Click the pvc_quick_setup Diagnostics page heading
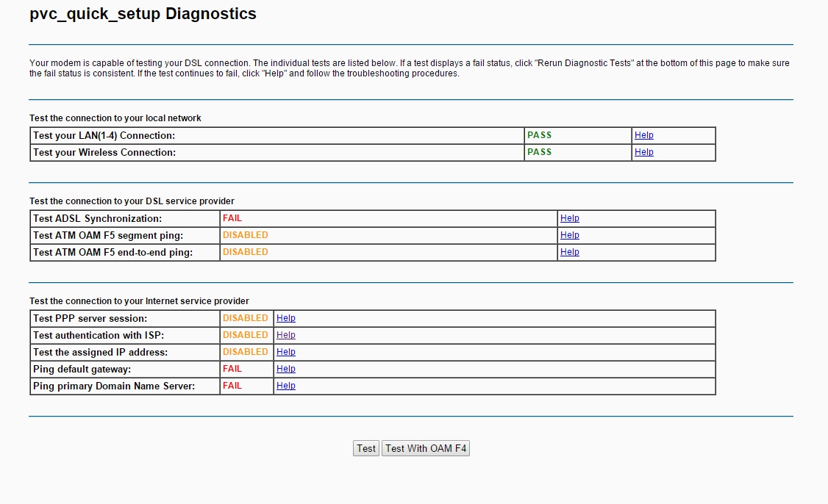 click(x=143, y=14)
